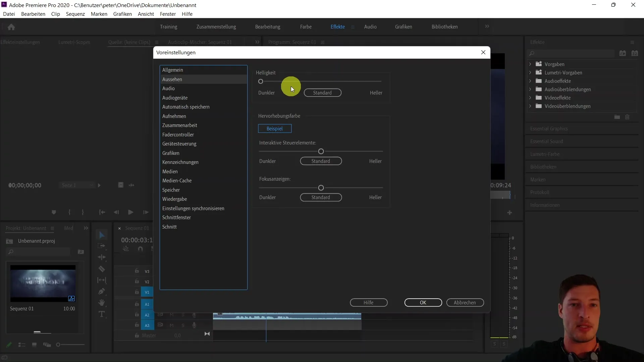The width and height of the screenshot is (644, 362).
Task: Select the Hand tool
Action: pyautogui.click(x=102, y=303)
